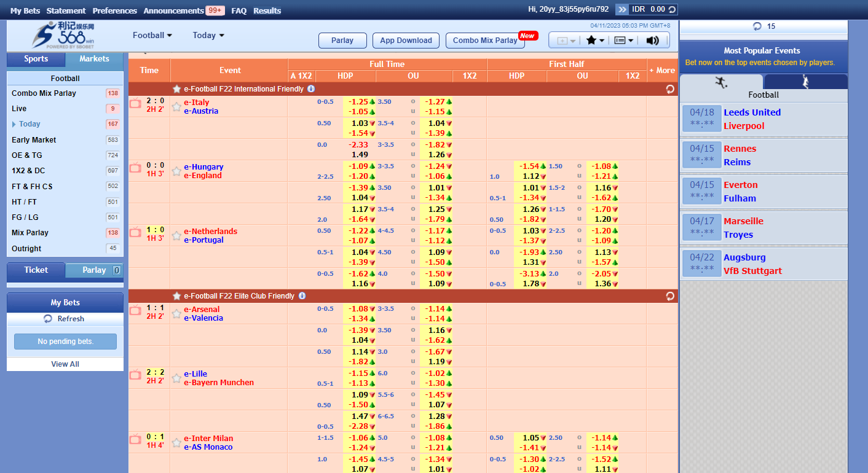Viewport: 868px width, 473px height.
Task: Favorite the e-Hungary vs e-England match
Action: tap(177, 171)
